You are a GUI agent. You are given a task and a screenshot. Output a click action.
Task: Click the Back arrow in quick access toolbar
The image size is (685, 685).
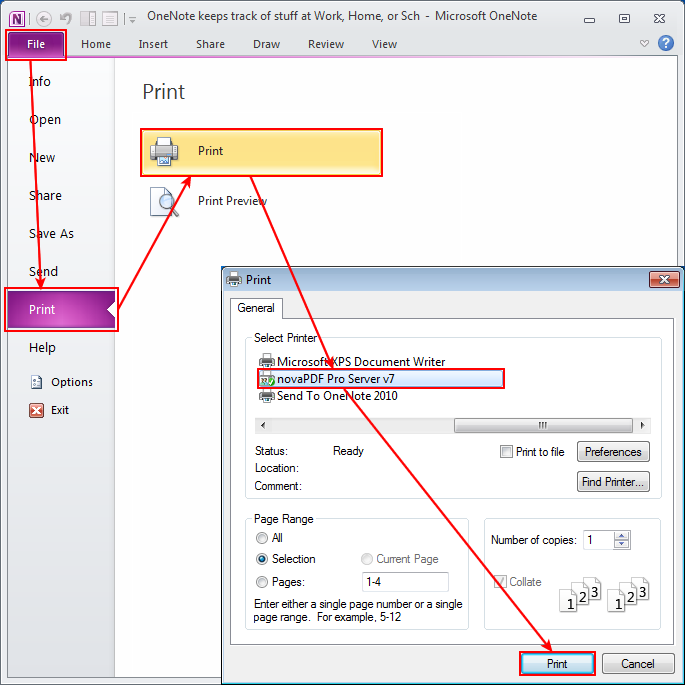tap(44, 19)
